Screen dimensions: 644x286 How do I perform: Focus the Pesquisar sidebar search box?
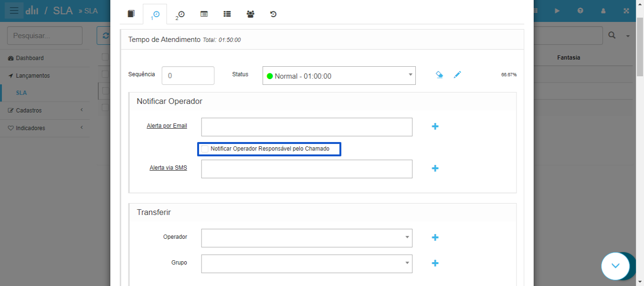click(x=45, y=36)
